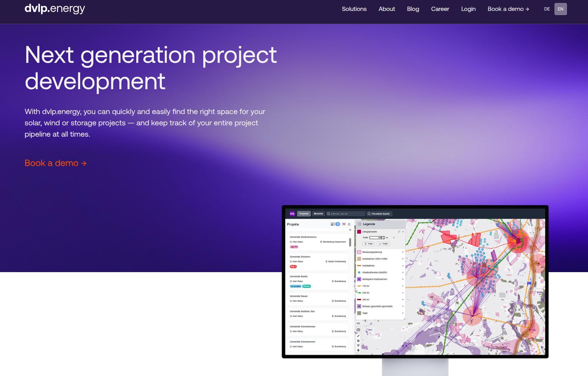Click the Autobahnen 200m Puffer swatch

click(x=359, y=259)
